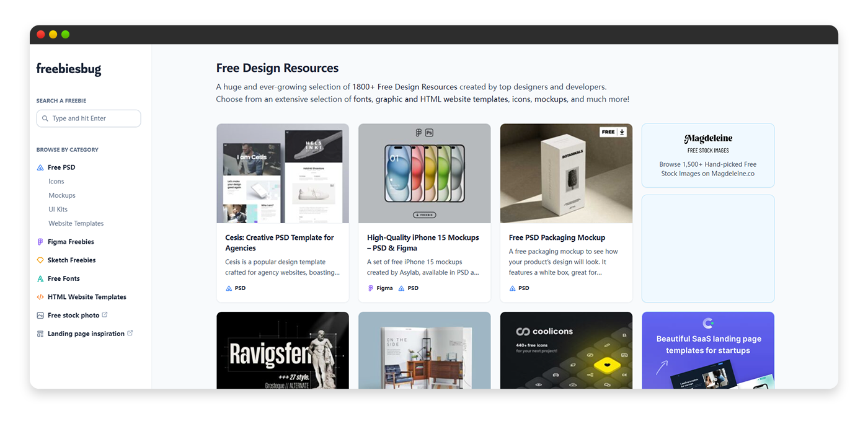Click the Free Fonts category icon
868x434 pixels.
(x=40, y=279)
